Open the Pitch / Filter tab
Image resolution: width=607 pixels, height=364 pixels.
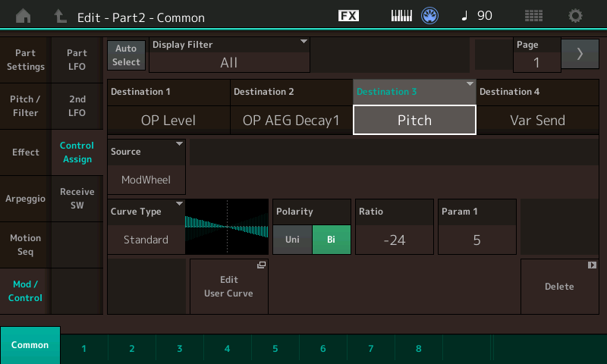tap(25, 106)
